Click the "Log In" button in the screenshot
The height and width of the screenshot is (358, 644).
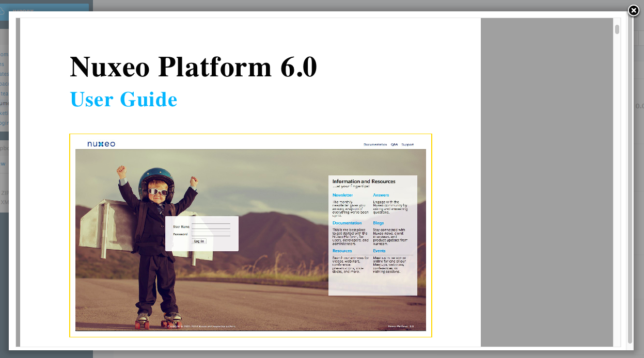coord(199,241)
